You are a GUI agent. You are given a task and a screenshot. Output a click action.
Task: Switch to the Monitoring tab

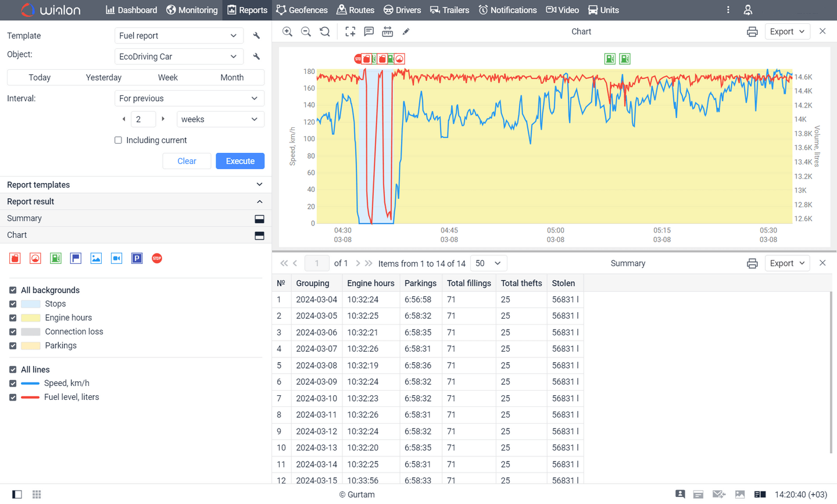pos(192,10)
